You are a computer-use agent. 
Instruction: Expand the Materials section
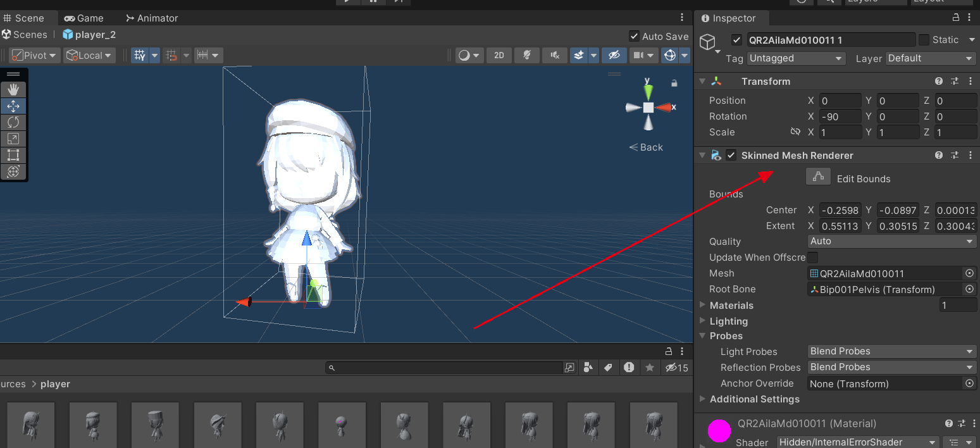point(702,305)
